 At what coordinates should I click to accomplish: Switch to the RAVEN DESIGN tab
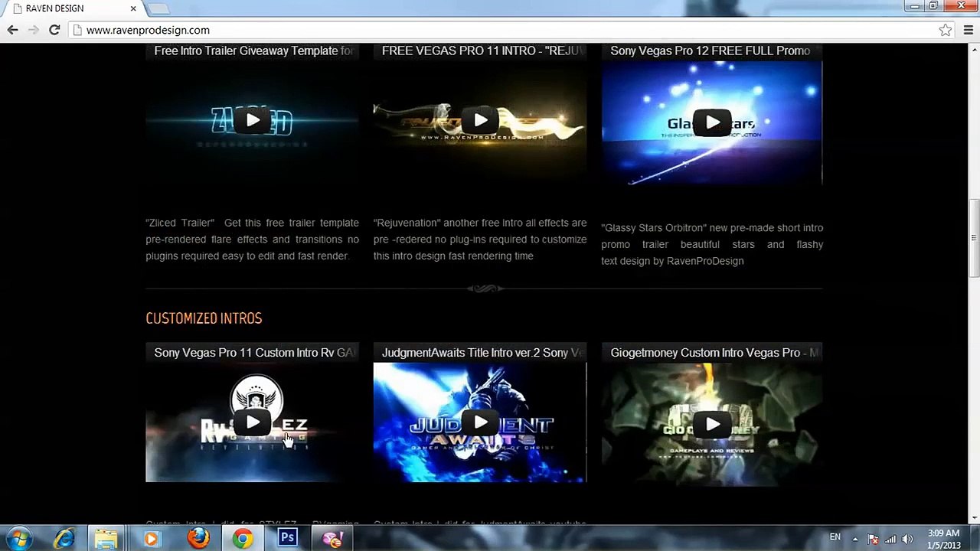pyautogui.click(x=74, y=8)
